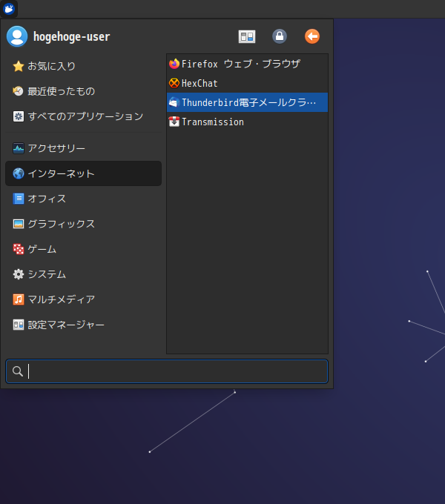Start Transmission from the application list

(247, 122)
